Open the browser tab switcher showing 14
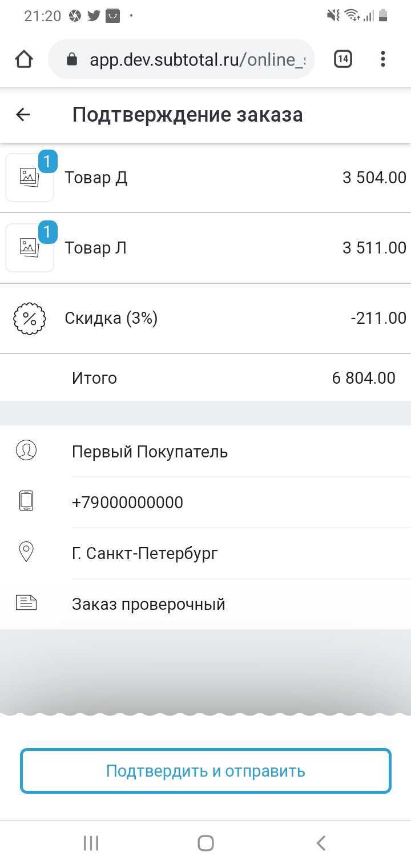The width and height of the screenshot is (411, 868). [x=342, y=59]
